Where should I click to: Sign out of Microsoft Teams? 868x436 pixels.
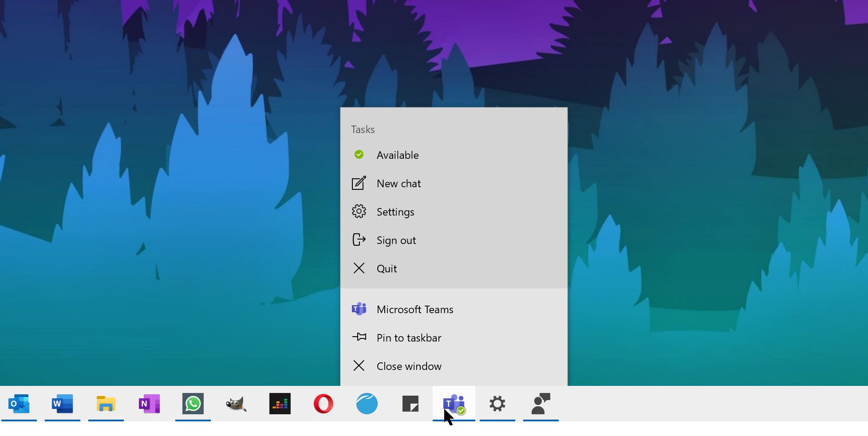(396, 240)
